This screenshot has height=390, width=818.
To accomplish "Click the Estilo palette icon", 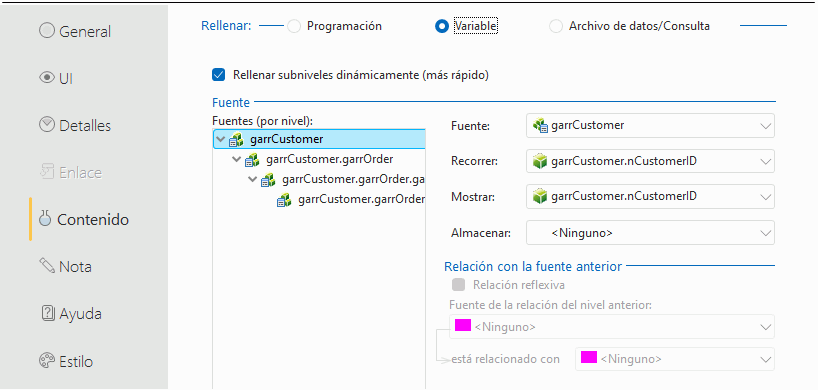I will point(47,360).
